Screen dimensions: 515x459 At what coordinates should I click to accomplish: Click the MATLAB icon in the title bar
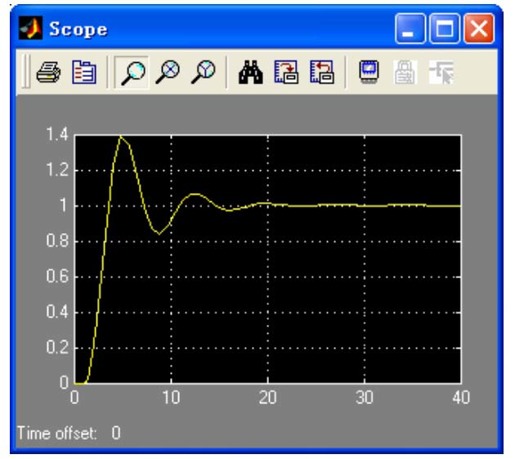pos(31,28)
